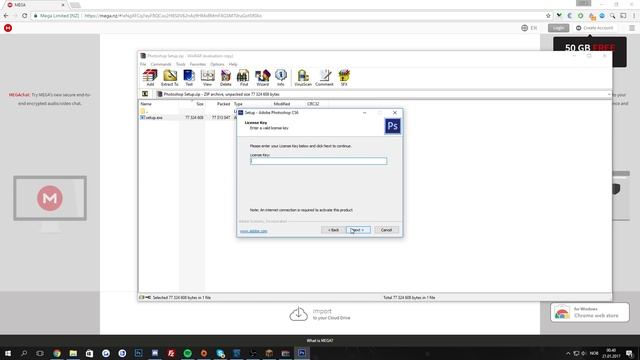Click Import to your Cloud Drive
Viewport: 640px width, 360px height.
[320, 314]
